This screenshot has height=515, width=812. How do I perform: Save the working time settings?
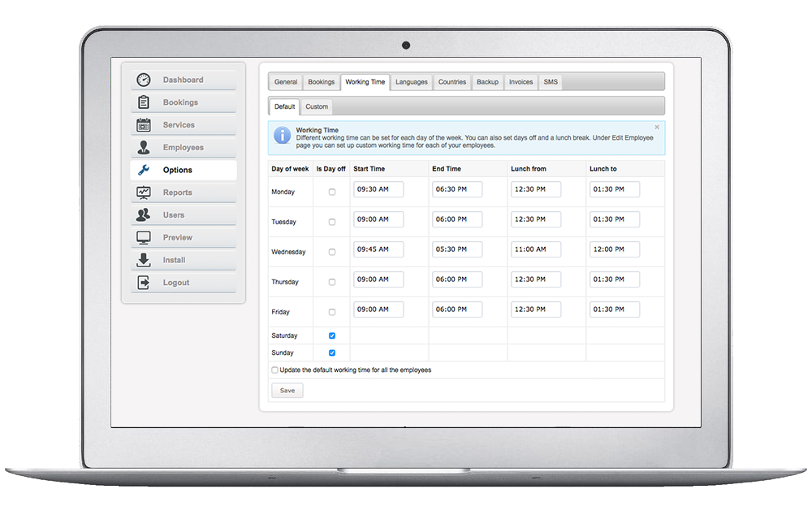[x=287, y=391]
